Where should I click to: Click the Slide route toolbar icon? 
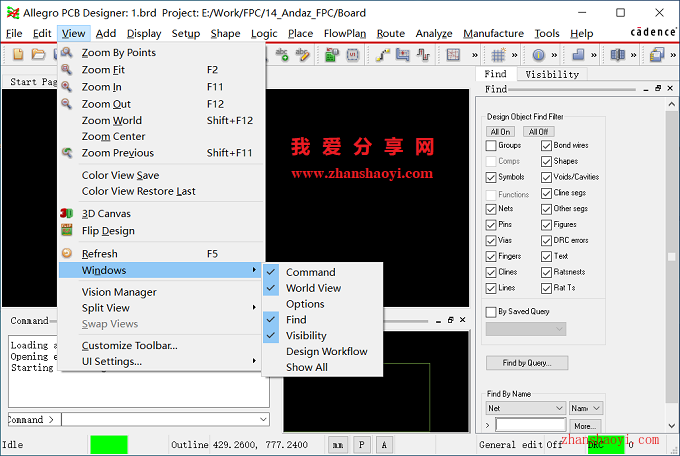click(x=402, y=55)
